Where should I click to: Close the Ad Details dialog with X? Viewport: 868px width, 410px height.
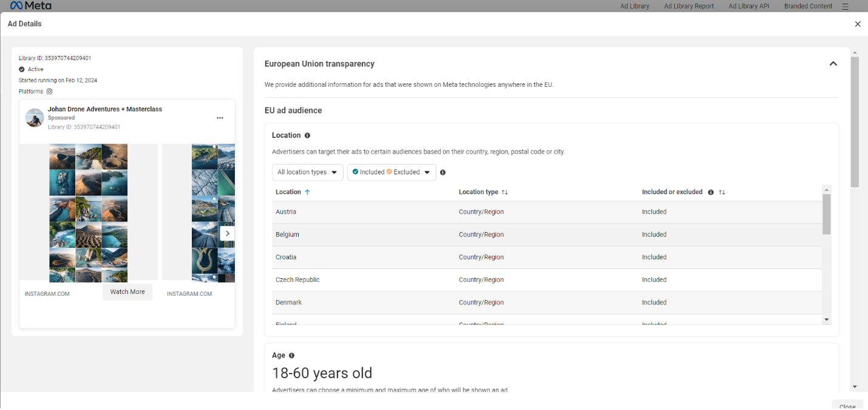[858, 24]
